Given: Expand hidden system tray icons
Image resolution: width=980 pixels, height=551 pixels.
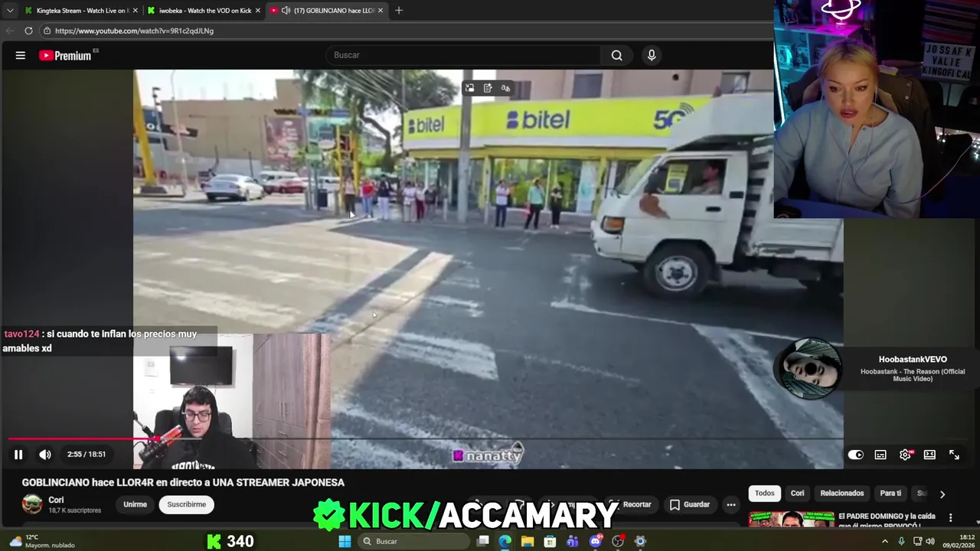Looking at the screenshot, I should point(885,541).
